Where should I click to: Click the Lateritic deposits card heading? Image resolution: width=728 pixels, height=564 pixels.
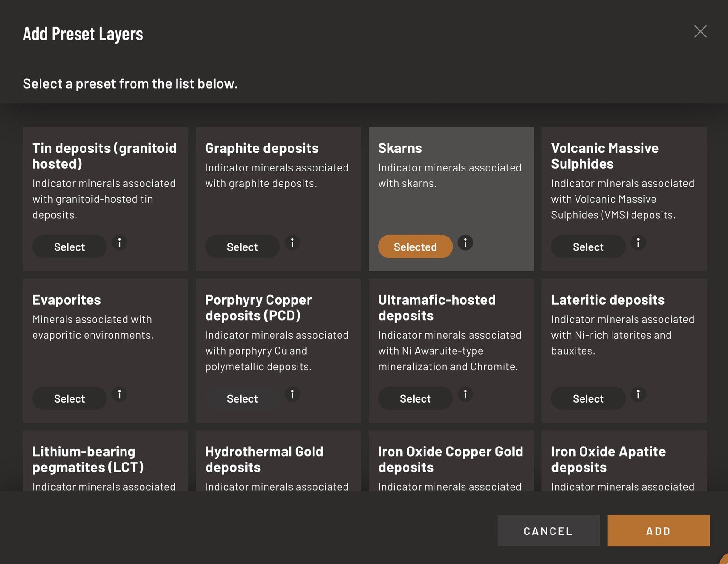click(608, 300)
